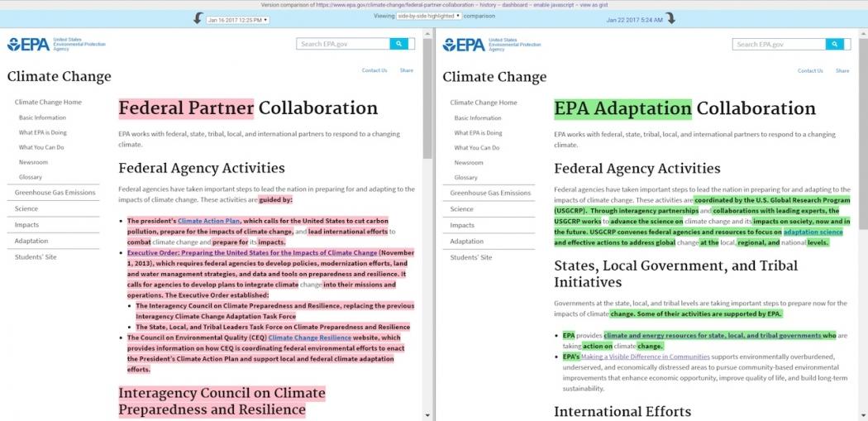Click the left pane scrollbar down arrow

coord(427,416)
